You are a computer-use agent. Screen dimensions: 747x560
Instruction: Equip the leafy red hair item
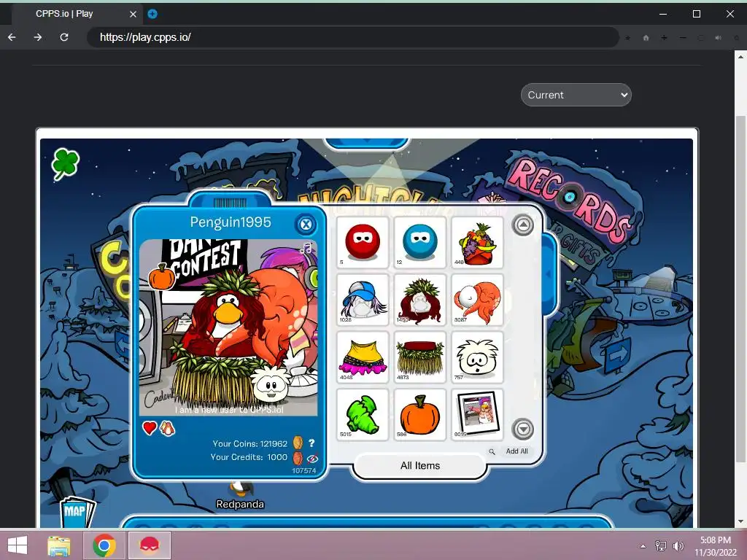coord(419,300)
